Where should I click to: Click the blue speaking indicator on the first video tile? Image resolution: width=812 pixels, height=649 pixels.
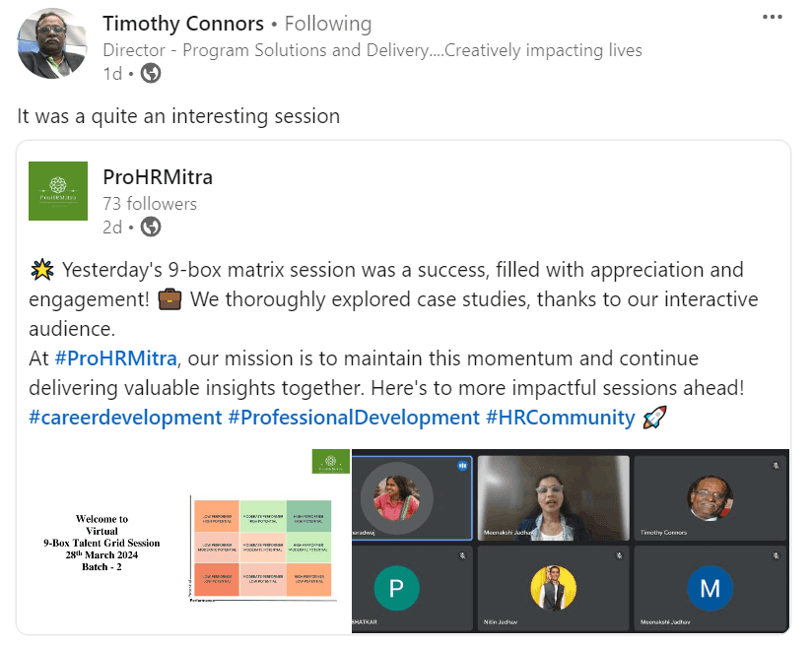coord(461,466)
